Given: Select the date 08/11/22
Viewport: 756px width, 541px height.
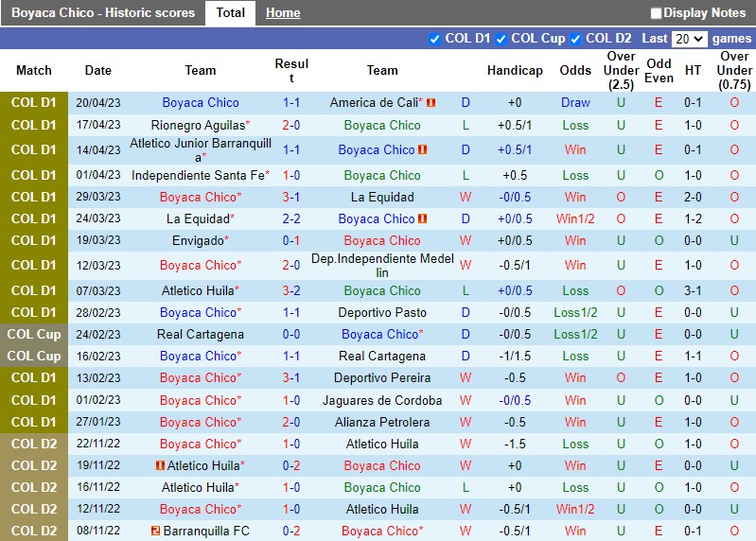Looking at the screenshot, I should 97,531.
